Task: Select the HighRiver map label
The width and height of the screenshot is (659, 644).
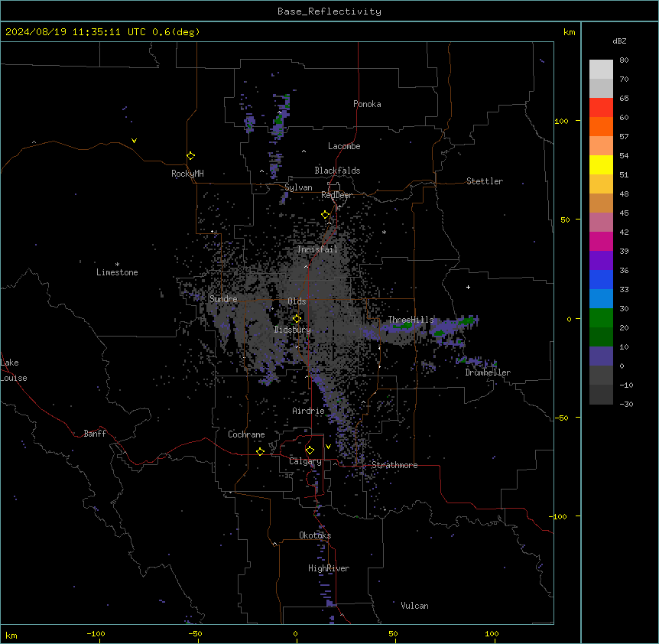Action: point(329,568)
